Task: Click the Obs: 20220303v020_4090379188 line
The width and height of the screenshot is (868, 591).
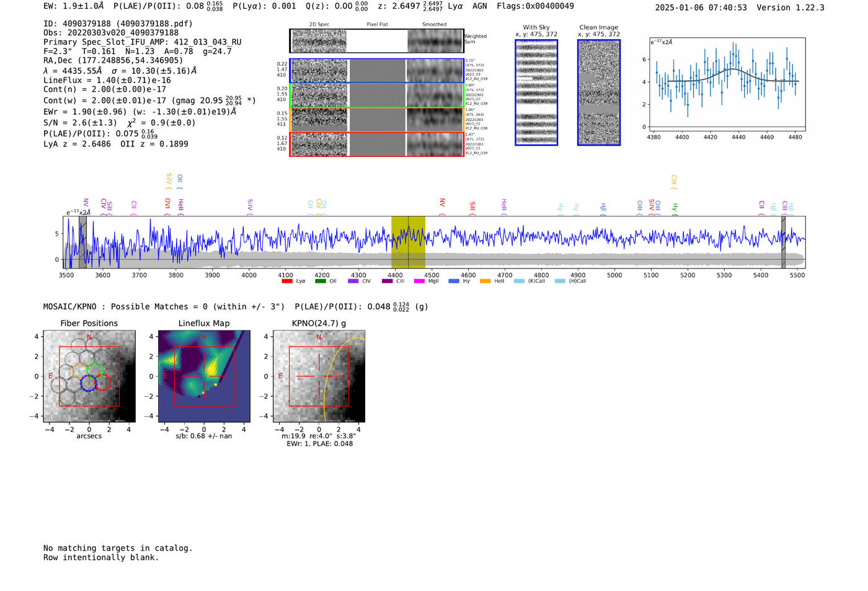Action: [111, 32]
